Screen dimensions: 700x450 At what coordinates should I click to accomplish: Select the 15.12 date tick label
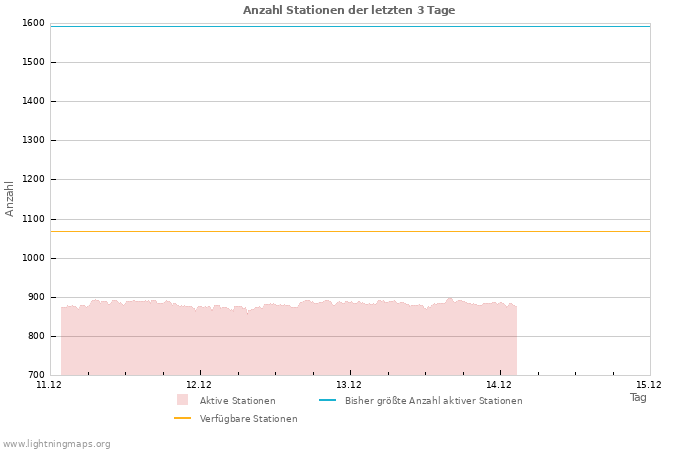[x=649, y=385]
